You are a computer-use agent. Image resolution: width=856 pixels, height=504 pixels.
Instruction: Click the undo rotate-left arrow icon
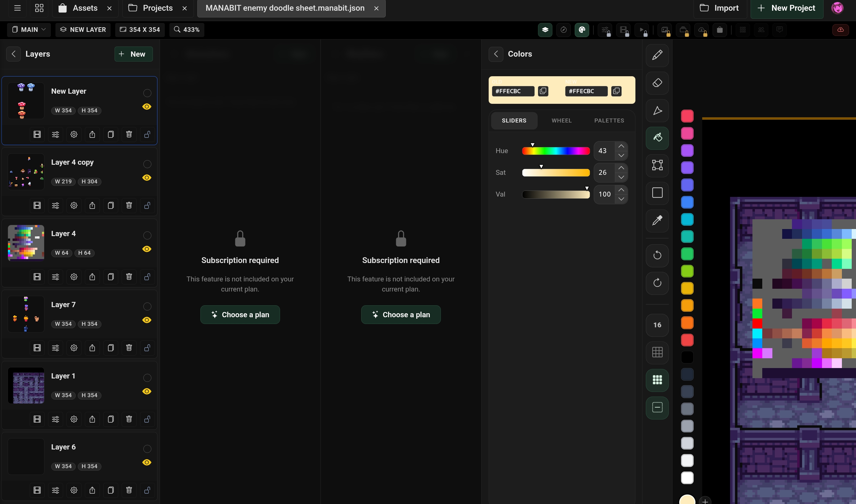(657, 255)
